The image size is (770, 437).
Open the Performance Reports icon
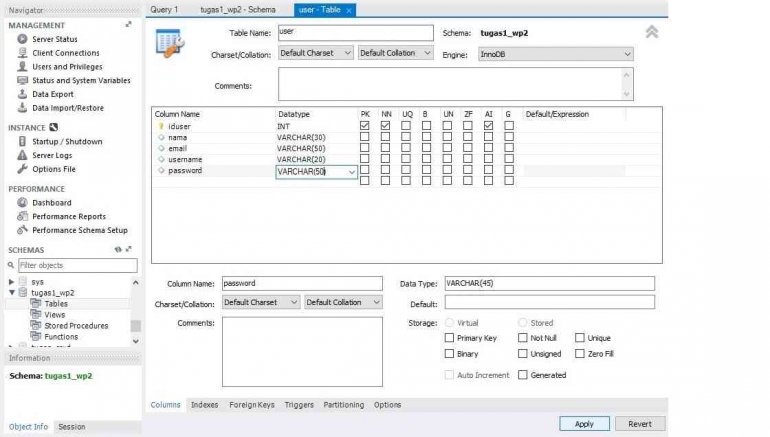click(x=22, y=216)
